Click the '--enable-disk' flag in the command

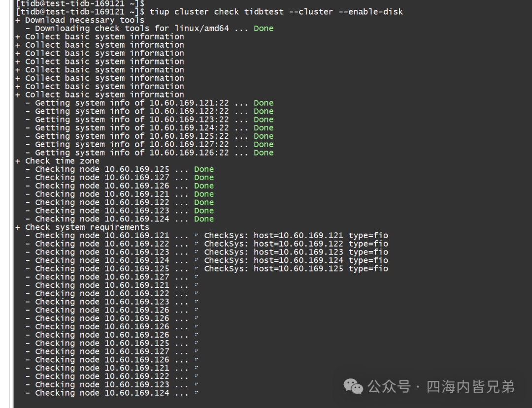[x=371, y=12]
